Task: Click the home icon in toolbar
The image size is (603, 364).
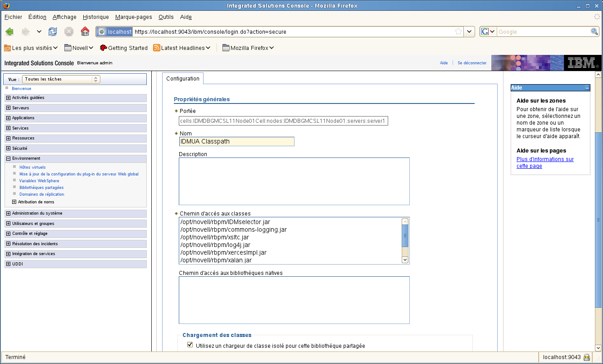Action: click(85, 31)
